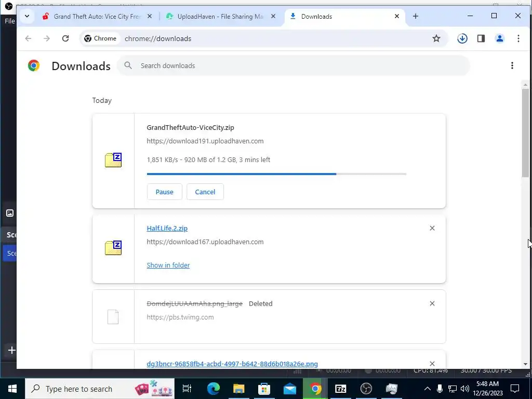Open the Windows Start menu
The height and width of the screenshot is (399, 532).
coord(12,389)
